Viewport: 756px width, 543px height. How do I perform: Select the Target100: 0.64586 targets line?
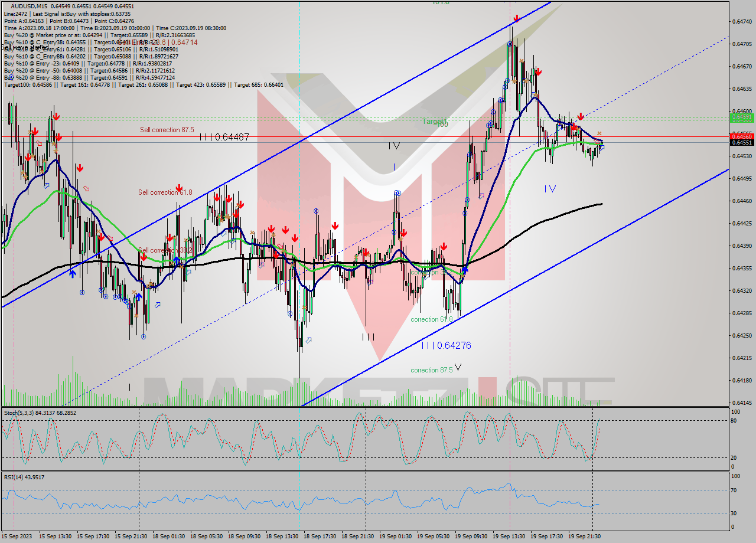pos(144,84)
